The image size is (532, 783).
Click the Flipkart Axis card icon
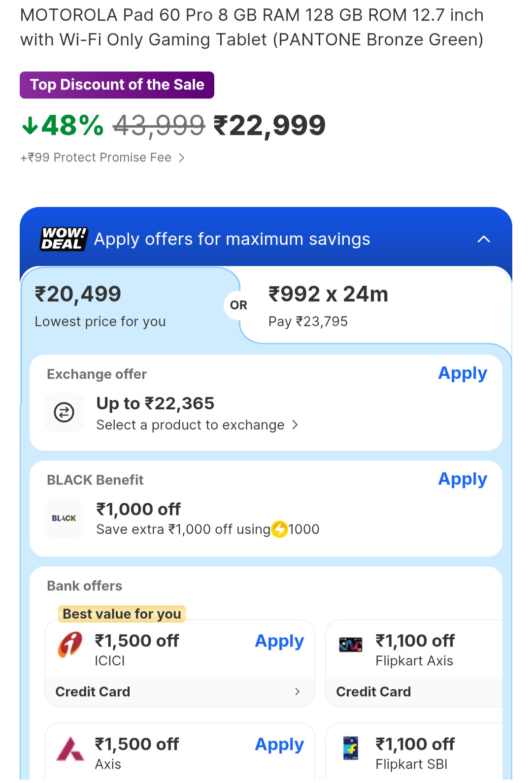351,644
